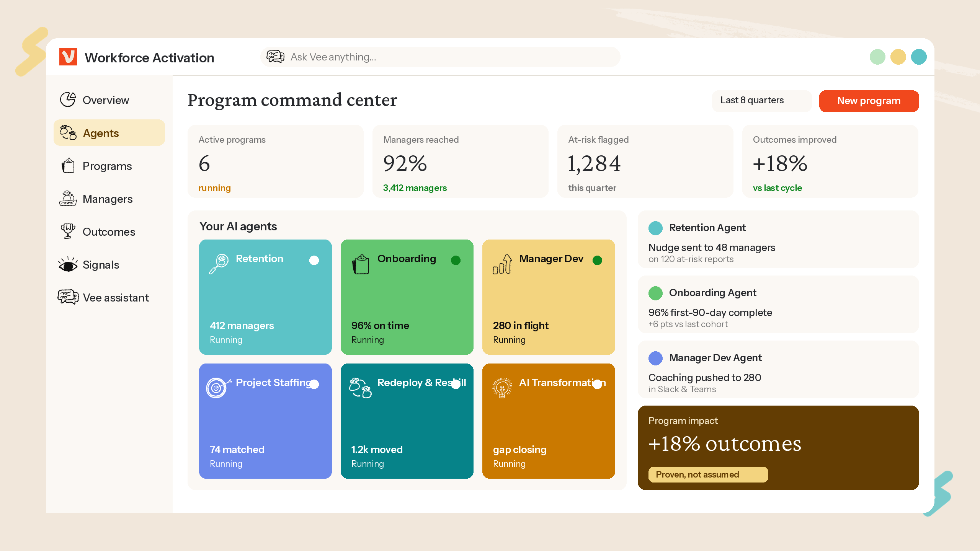Viewport: 980px width, 551px height.
Task: Open the Retention Agent activity item
Action: point(778,239)
